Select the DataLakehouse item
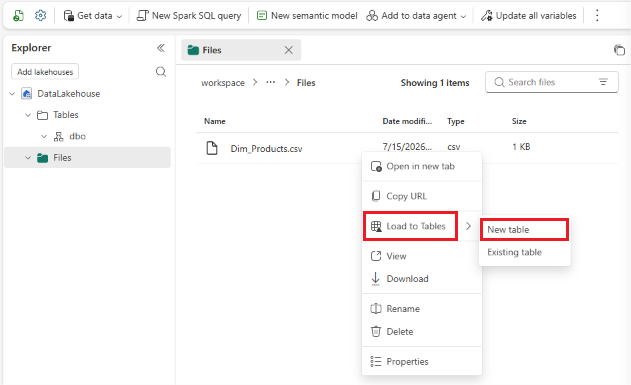The height and width of the screenshot is (385, 631). [69, 94]
